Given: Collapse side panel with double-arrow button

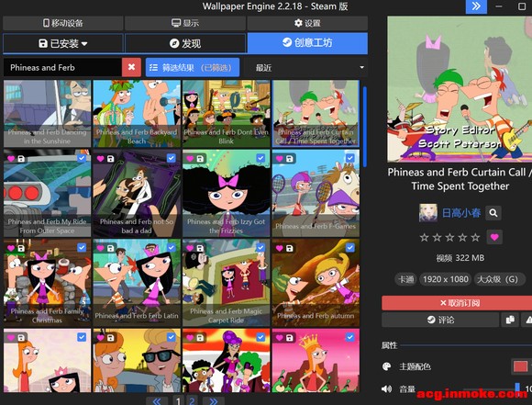Looking at the screenshot, I should click(476, 6).
